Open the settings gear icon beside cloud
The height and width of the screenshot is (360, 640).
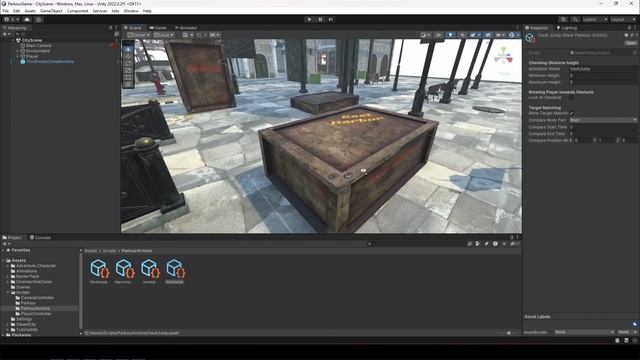pos(39,19)
